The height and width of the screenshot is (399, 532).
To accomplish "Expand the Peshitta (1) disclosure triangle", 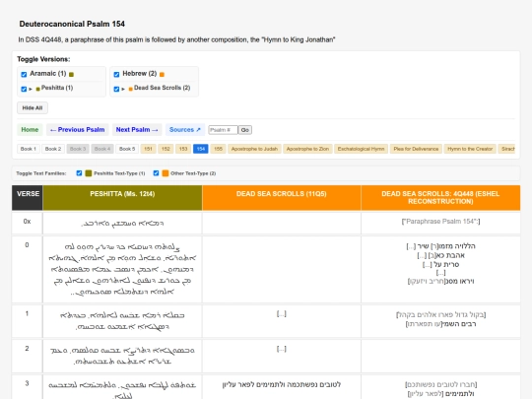I will (31, 89).
